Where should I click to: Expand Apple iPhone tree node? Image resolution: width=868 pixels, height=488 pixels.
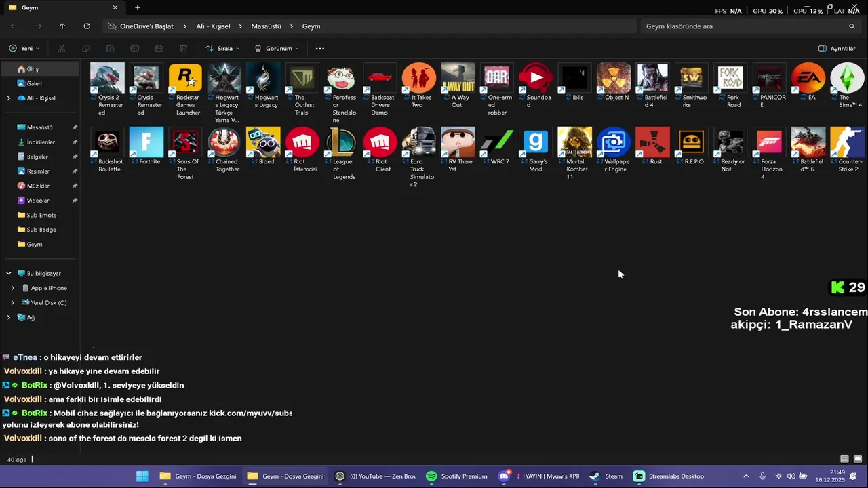pyautogui.click(x=12, y=288)
